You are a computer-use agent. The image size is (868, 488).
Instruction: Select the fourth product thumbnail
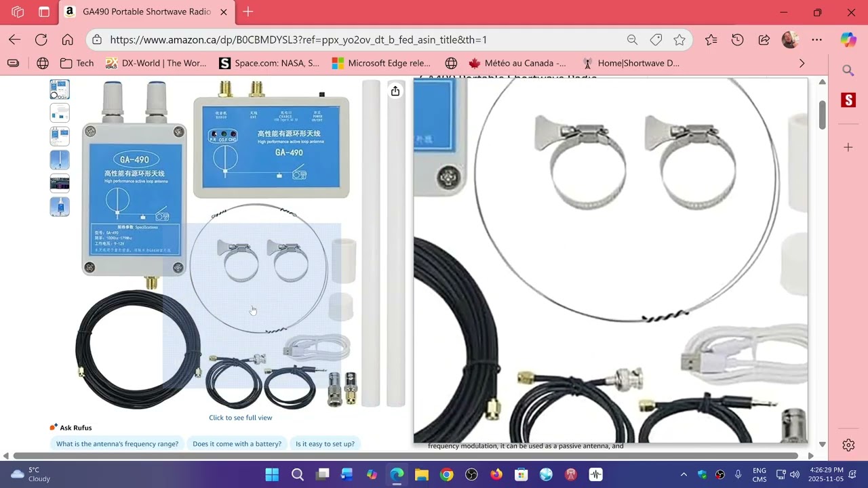60,160
